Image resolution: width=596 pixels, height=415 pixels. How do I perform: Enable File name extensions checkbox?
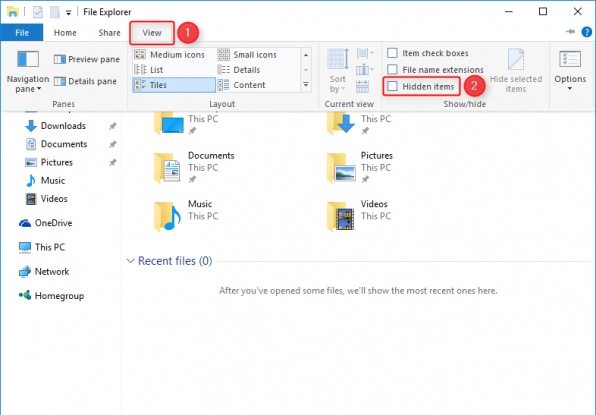point(392,70)
